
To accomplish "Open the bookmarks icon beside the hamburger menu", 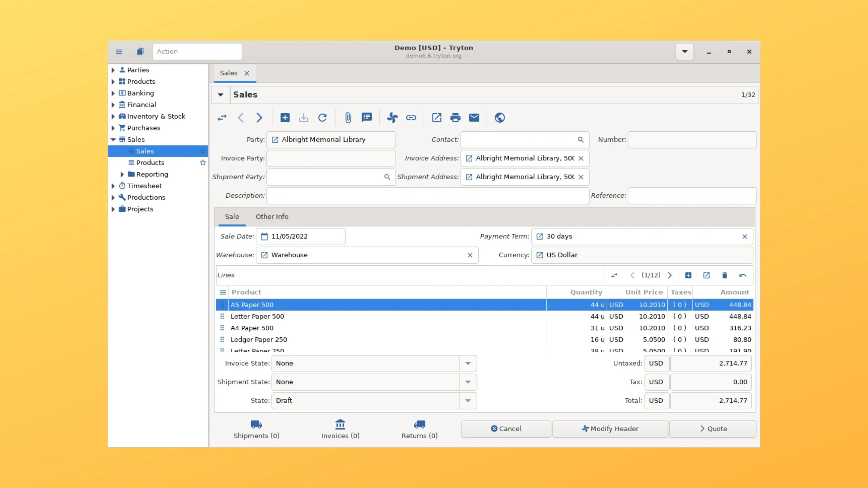I will coord(140,51).
